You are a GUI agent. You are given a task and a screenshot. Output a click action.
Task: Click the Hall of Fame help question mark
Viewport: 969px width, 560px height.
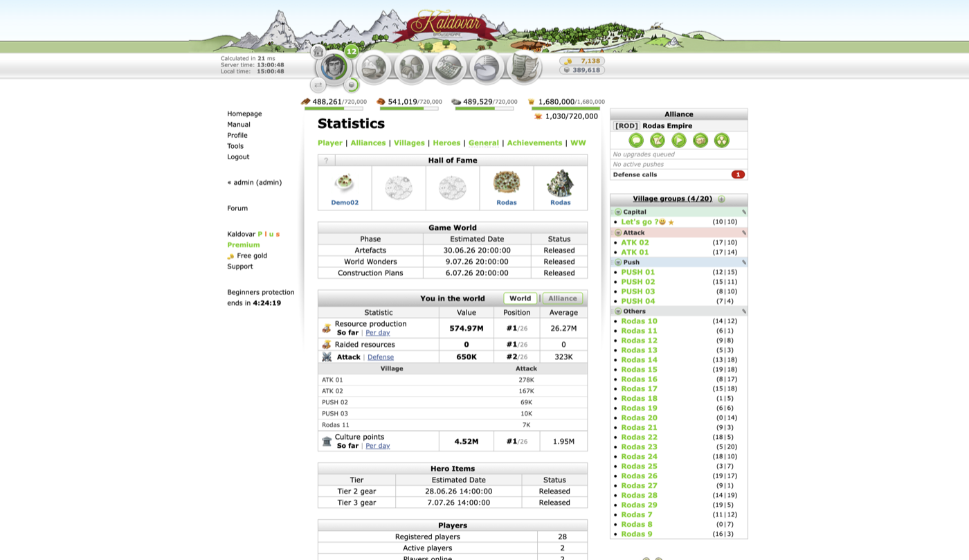point(326,161)
